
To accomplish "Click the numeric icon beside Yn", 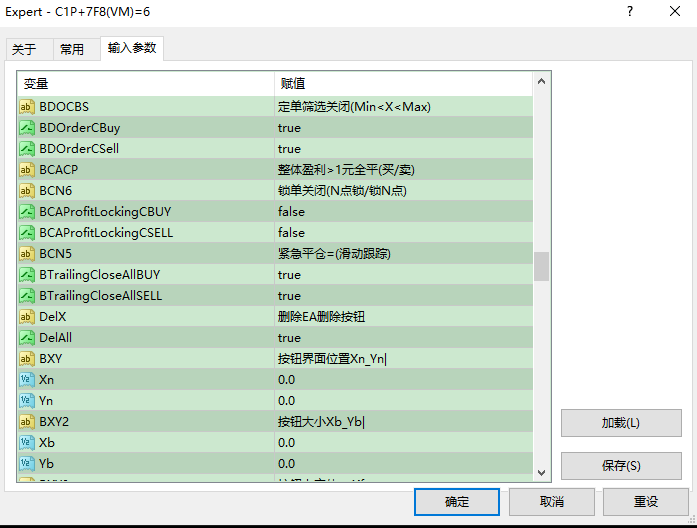I will point(27,400).
